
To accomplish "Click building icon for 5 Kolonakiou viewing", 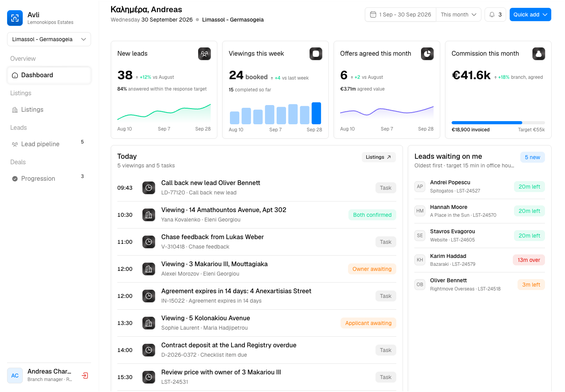I will click(x=149, y=323).
